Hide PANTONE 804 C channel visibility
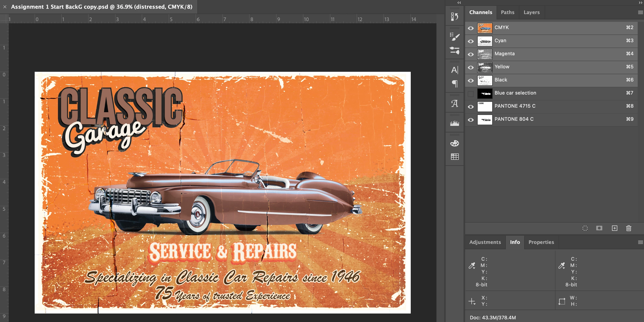 pyautogui.click(x=470, y=120)
